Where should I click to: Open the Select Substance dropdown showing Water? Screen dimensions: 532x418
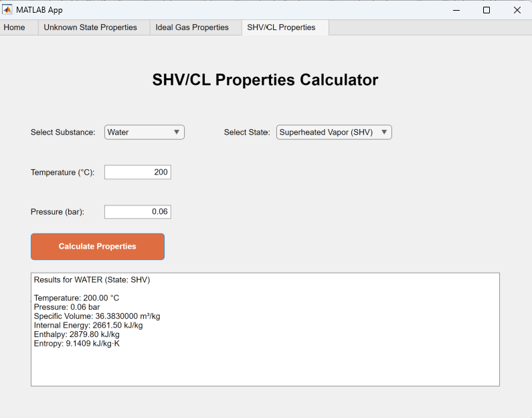pos(144,132)
